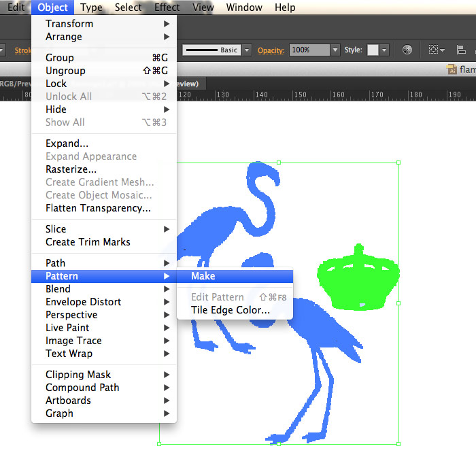
Task: Click the orange Stroke link label
Action: [x=23, y=50]
